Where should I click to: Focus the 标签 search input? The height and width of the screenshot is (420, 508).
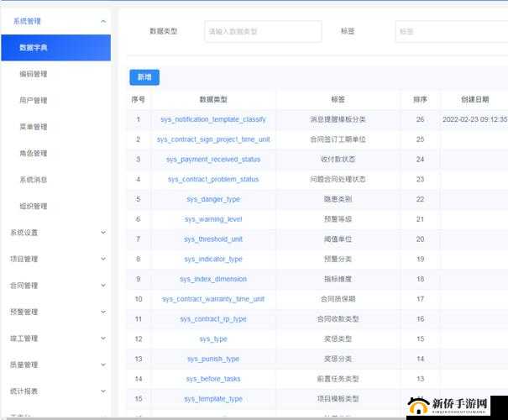coord(452,31)
